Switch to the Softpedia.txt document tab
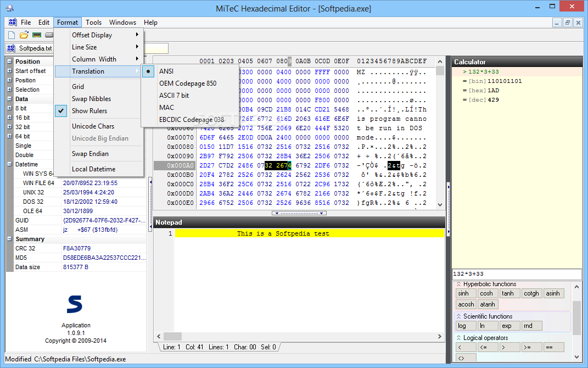Viewport: 588px width, 368px height. 30,48
